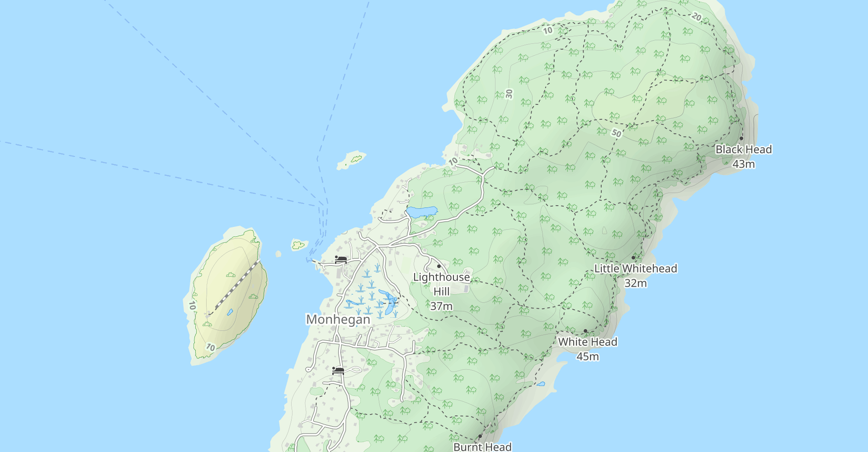Click the Burnt Head label
This screenshot has height=452, width=868.
(482, 447)
